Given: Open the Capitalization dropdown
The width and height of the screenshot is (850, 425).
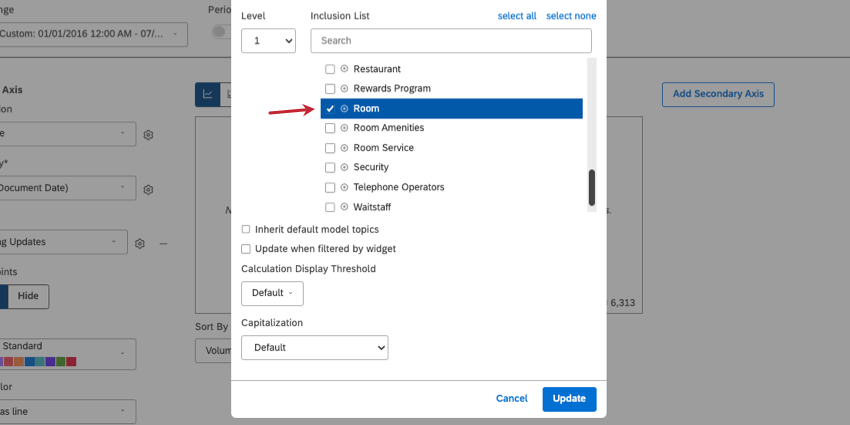Looking at the screenshot, I should (x=314, y=347).
